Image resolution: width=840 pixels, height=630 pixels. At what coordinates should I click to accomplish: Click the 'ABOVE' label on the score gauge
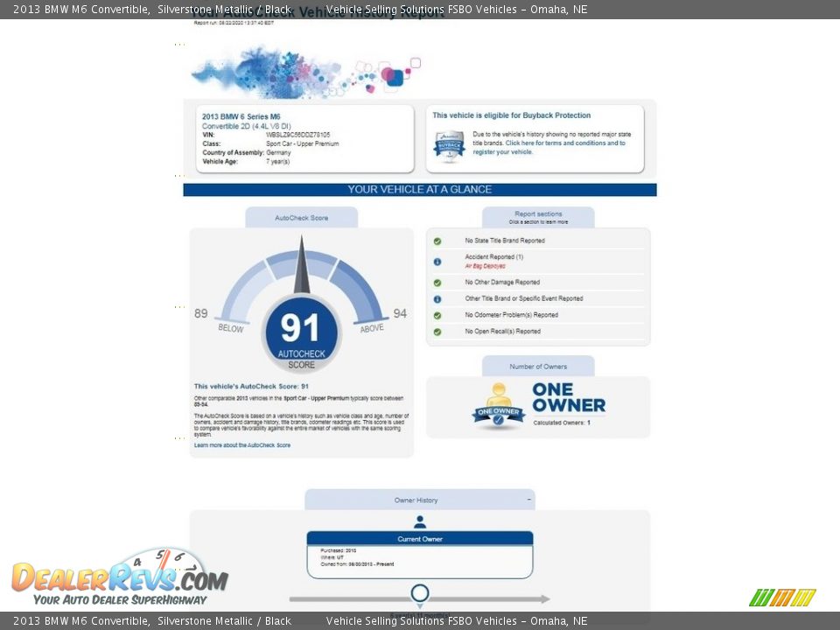pyautogui.click(x=373, y=328)
